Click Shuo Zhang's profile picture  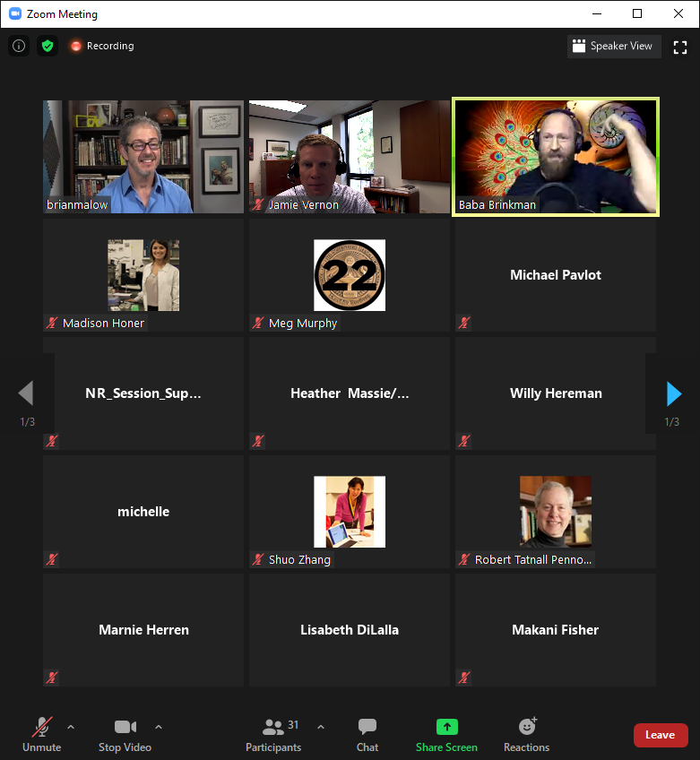pos(350,512)
